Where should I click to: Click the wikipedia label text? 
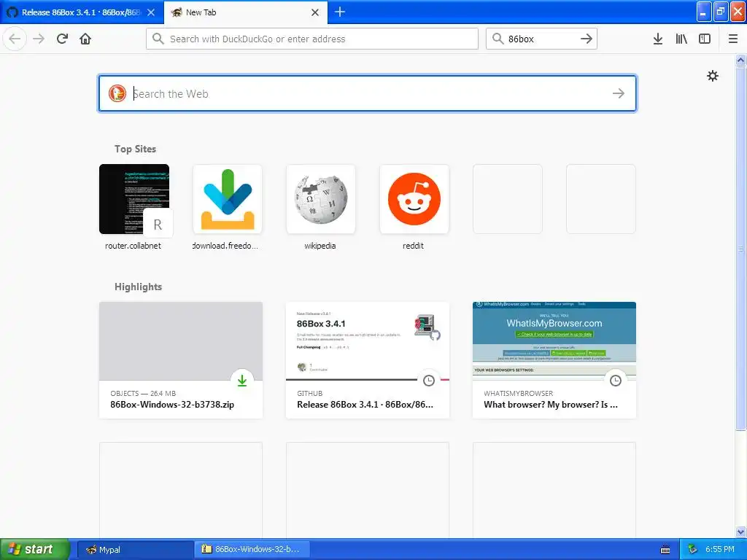coord(320,246)
